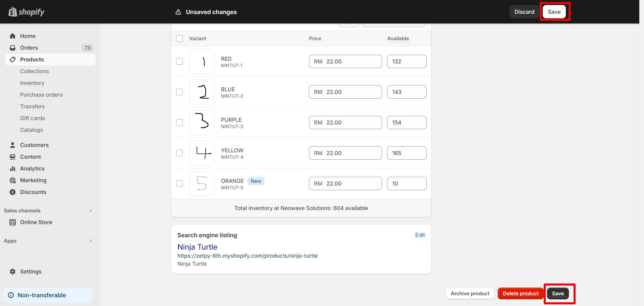644x306 pixels.
Task: Click the red Delete product button
Action: coord(521,294)
